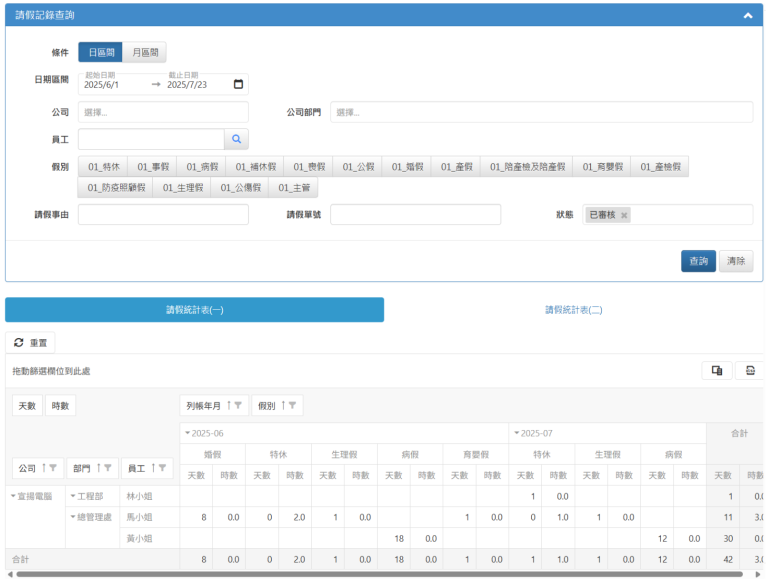Switch condition to 月區間
Image resolution: width=768 pixels, height=582 pixels.
[146, 52]
